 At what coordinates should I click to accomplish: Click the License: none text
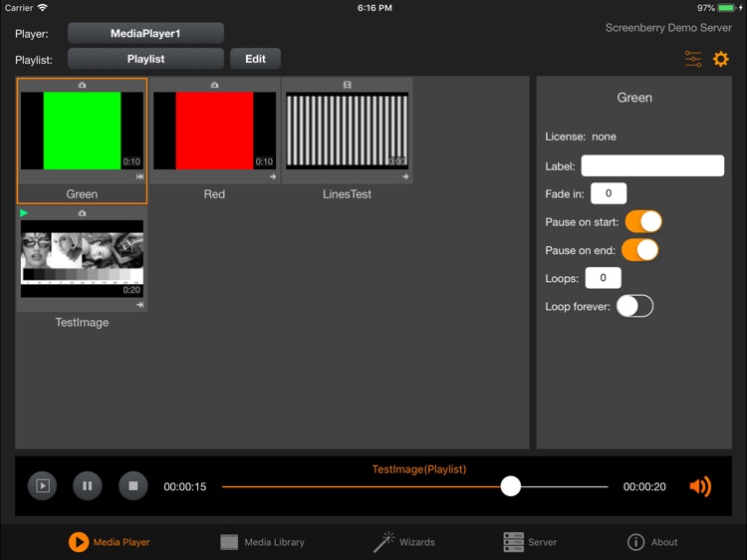tap(581, 137)
